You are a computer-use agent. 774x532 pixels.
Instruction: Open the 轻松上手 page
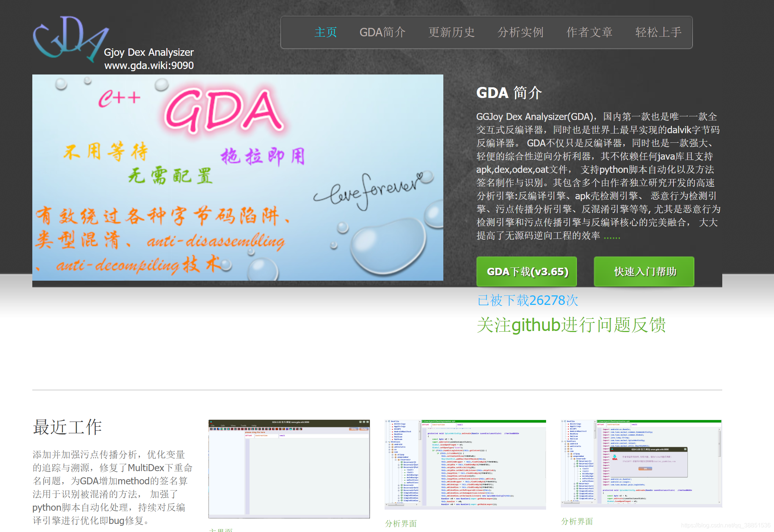[658, 32]
